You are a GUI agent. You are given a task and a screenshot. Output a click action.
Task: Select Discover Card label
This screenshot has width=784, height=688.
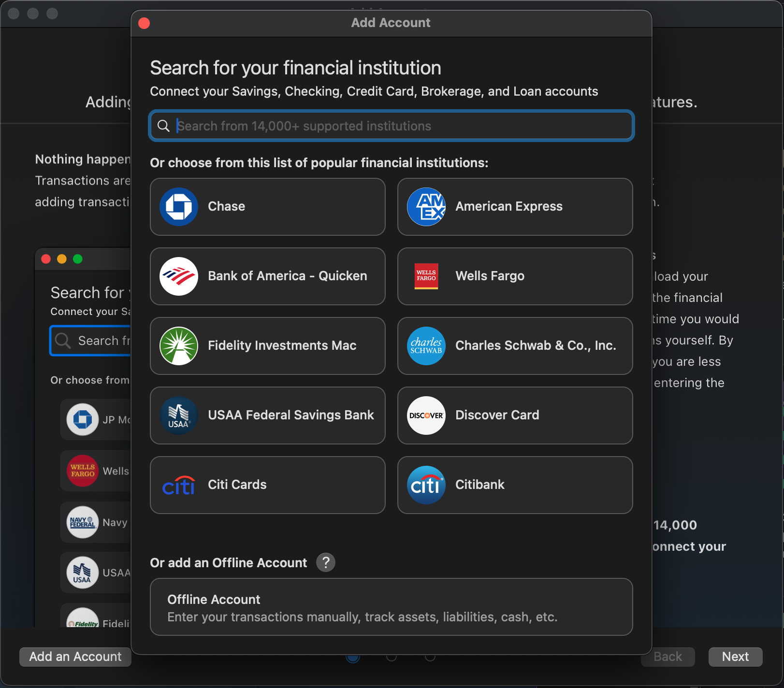497,415
